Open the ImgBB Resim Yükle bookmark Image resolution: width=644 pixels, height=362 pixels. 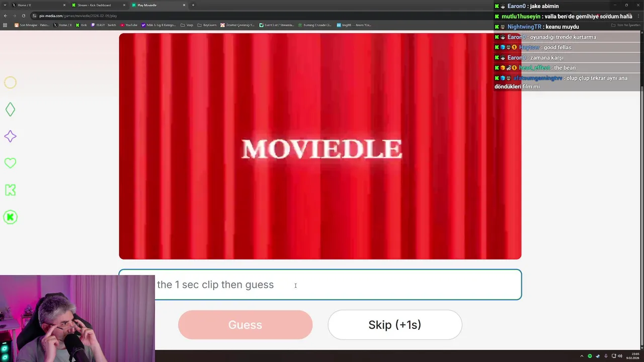point(354,25)
